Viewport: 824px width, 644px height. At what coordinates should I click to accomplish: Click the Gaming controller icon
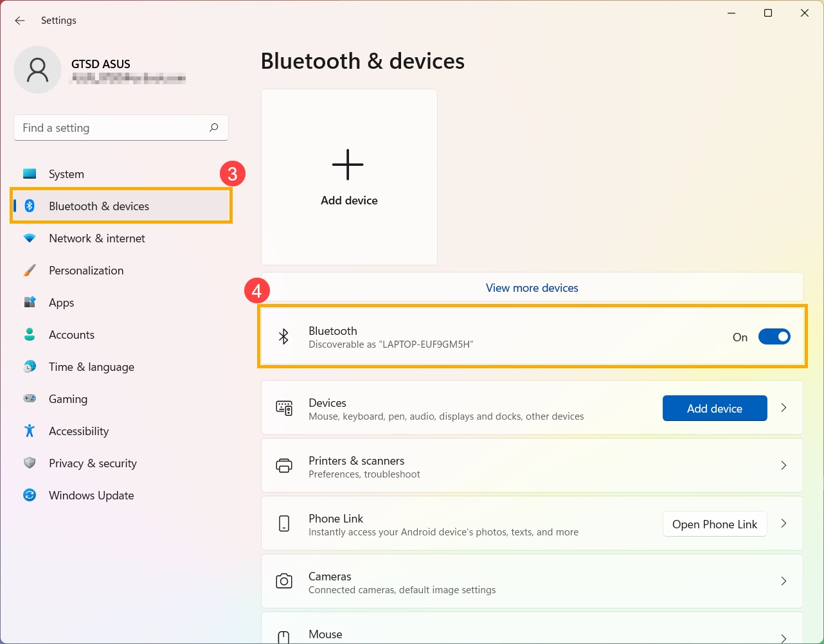(30, 398)
